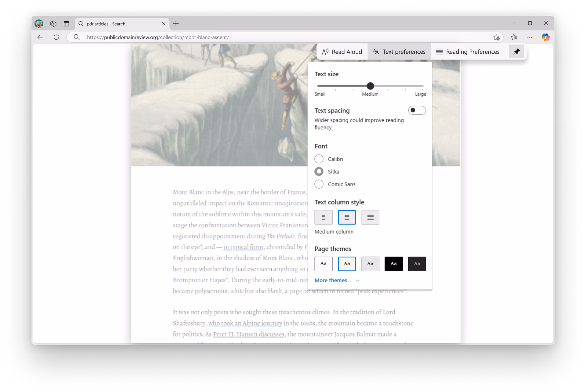Maximize the browser window
Screen dimensions: 586x392
[530, 23]
